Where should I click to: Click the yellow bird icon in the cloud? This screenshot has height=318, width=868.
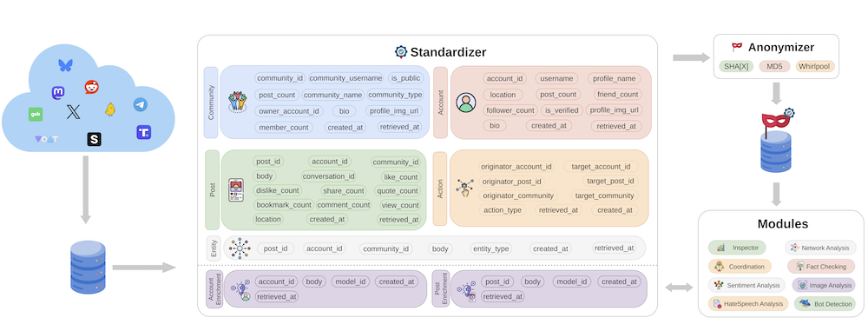[110, 109]
